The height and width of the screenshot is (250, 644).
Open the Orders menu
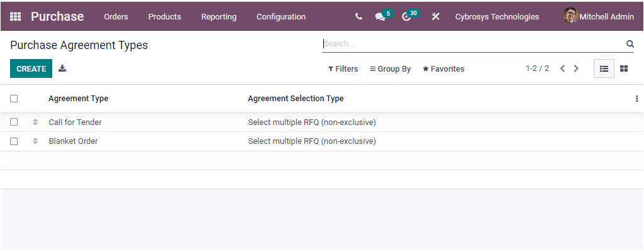point(116,17)
